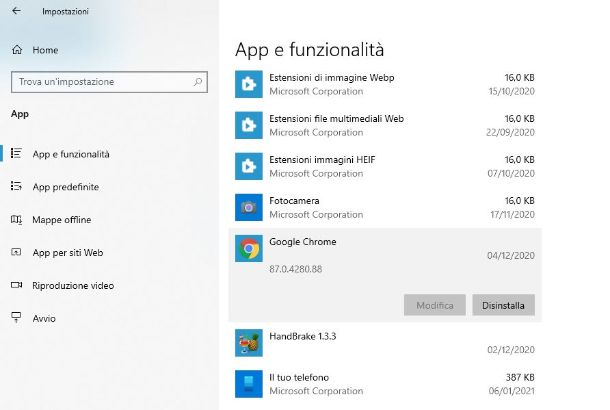Click the 07/10/2020 HEIF date
This screenshot has width=610, height=410.
[x=511, y=173]
